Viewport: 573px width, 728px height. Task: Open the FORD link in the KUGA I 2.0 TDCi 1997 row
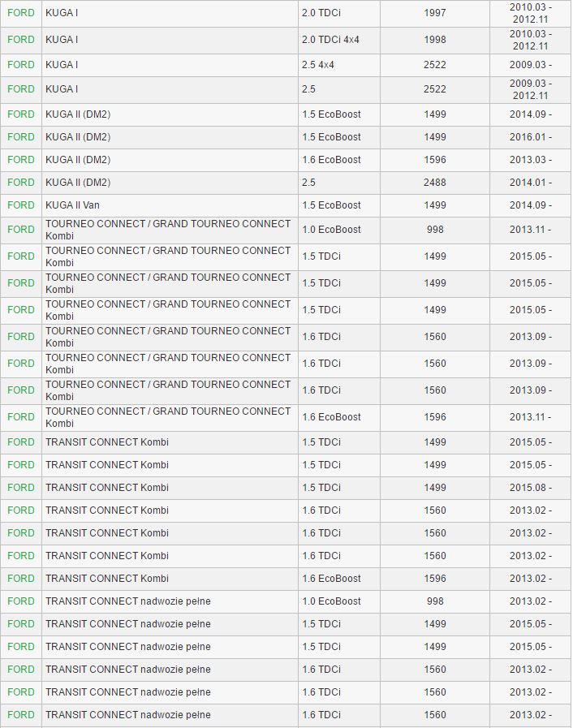(21, 13)
